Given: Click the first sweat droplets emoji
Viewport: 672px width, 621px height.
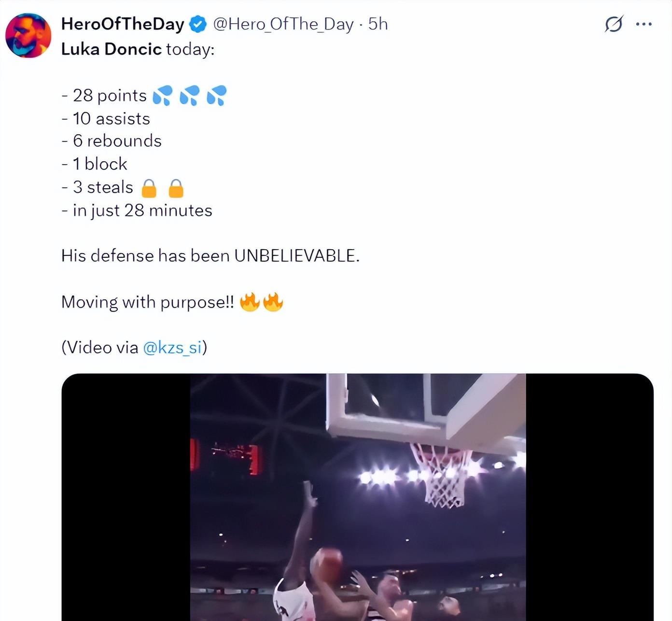Looking at the screenshot, I should coord(163,96).
